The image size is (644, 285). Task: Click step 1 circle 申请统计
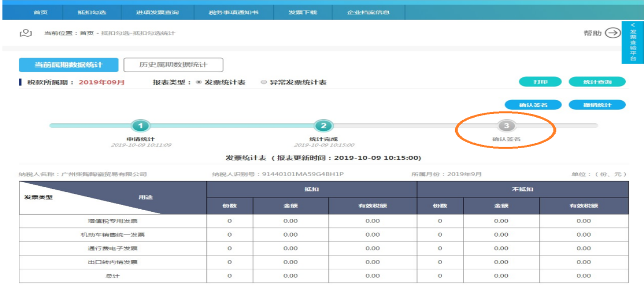141,126
